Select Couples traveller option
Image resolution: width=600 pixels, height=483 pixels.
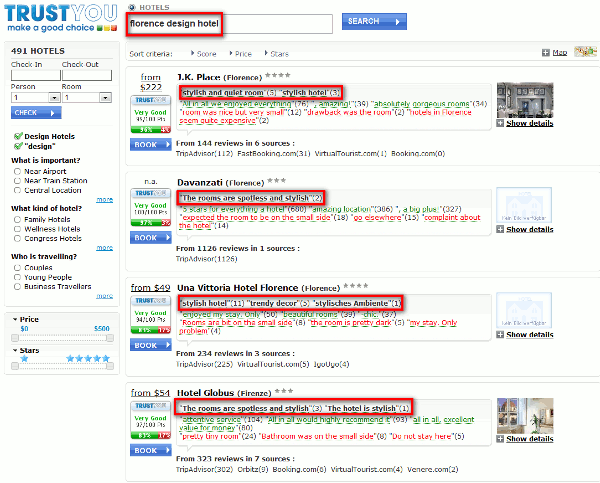[x=17, y=268]
